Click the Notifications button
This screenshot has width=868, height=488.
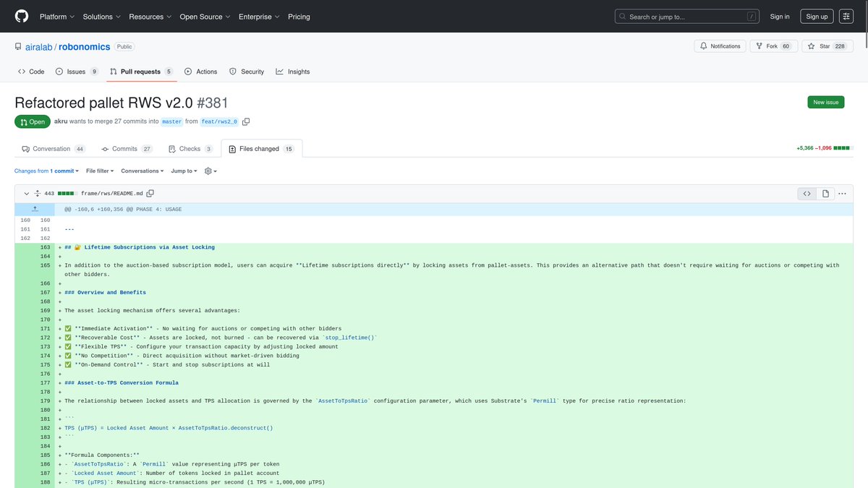tap(720, 46)
